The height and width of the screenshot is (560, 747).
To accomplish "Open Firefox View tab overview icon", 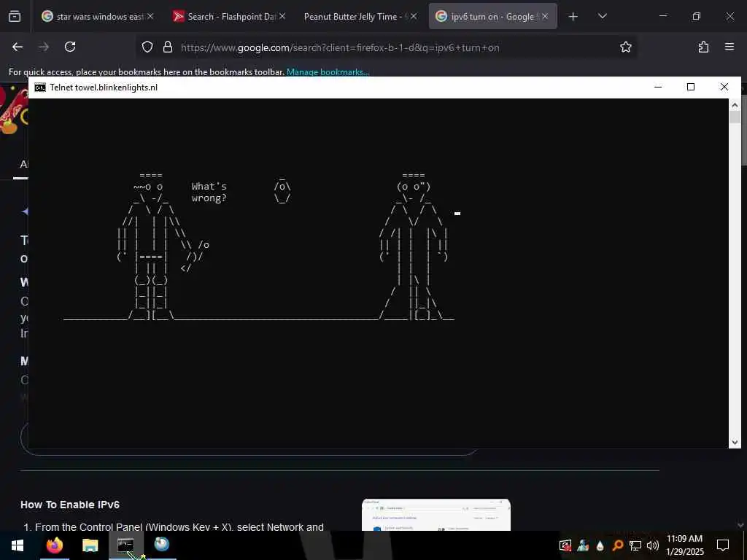I will coord(15,17).
